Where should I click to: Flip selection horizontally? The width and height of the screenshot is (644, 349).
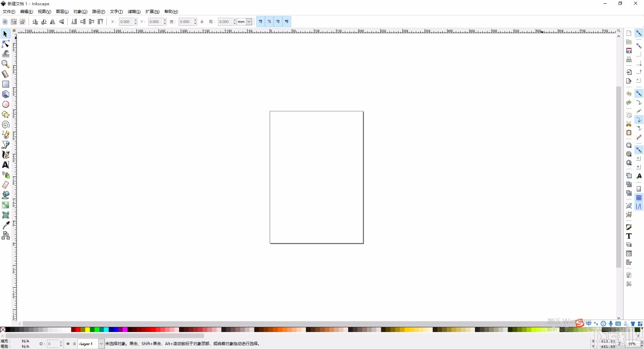[53, 22]
